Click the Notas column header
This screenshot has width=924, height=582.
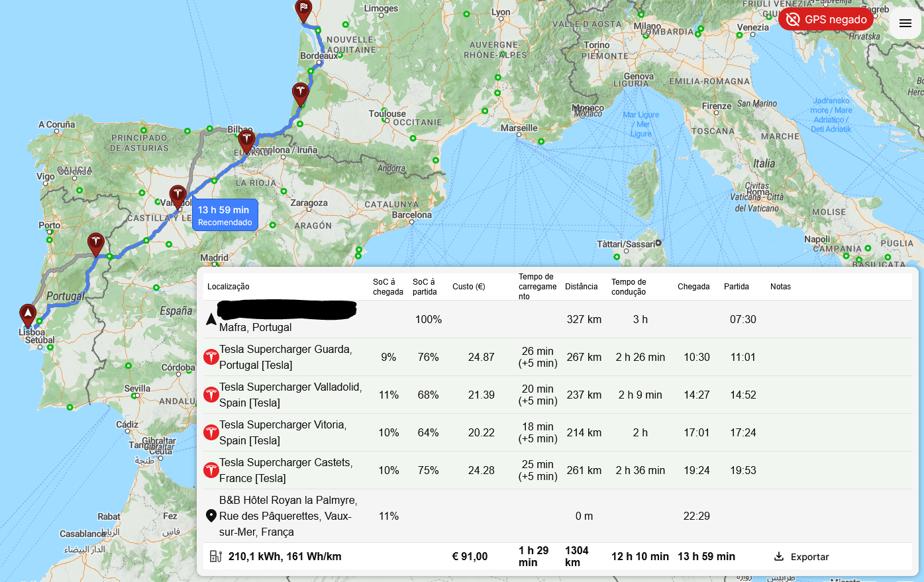[780, 287]
